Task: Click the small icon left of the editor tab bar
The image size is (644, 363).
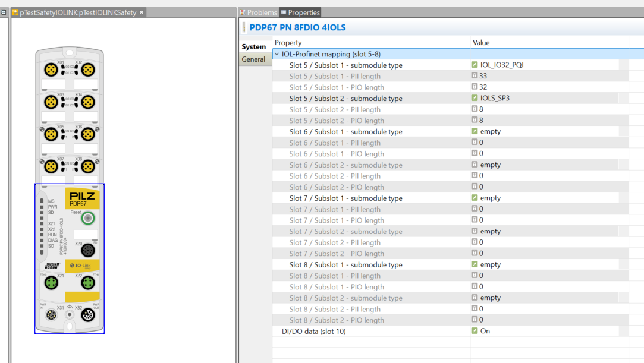Action: tap(4, 12)
